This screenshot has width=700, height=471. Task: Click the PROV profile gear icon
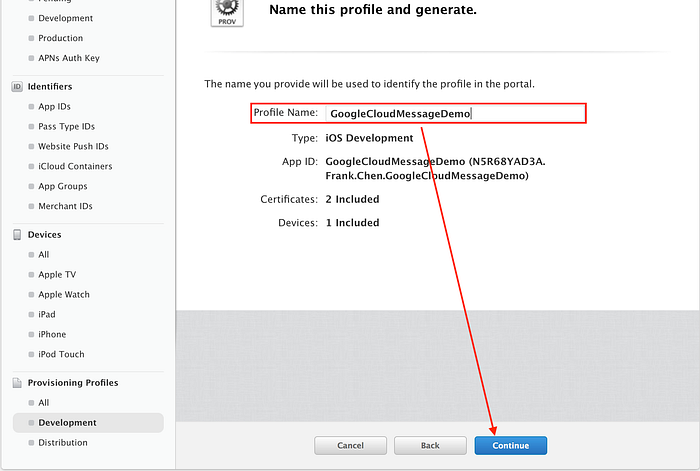pyautogui.click(x=227, y=13)
